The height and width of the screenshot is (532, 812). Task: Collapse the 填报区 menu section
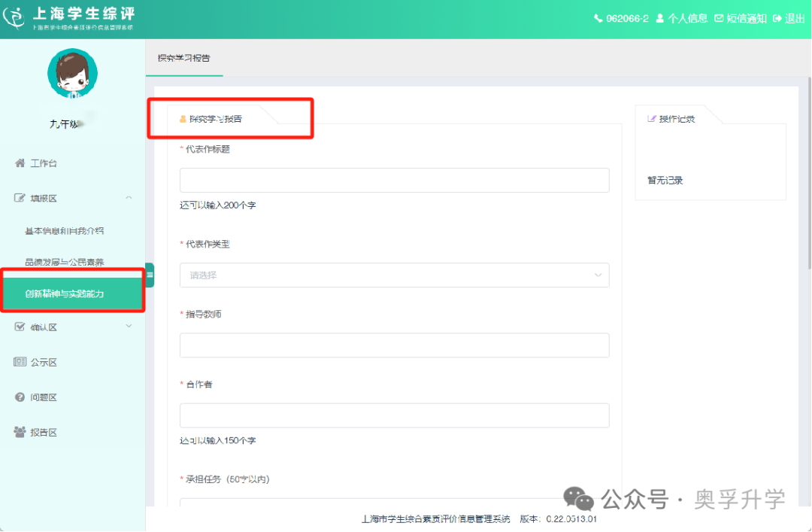129,198
